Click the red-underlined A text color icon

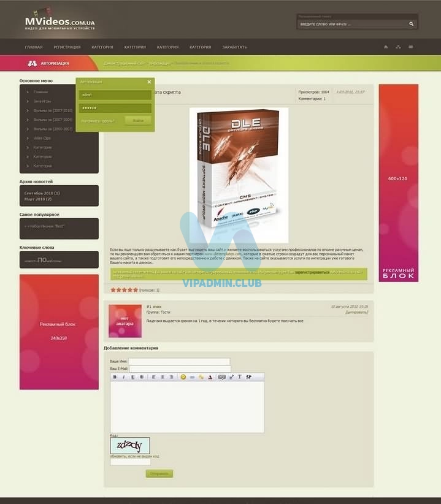[210, 376]
